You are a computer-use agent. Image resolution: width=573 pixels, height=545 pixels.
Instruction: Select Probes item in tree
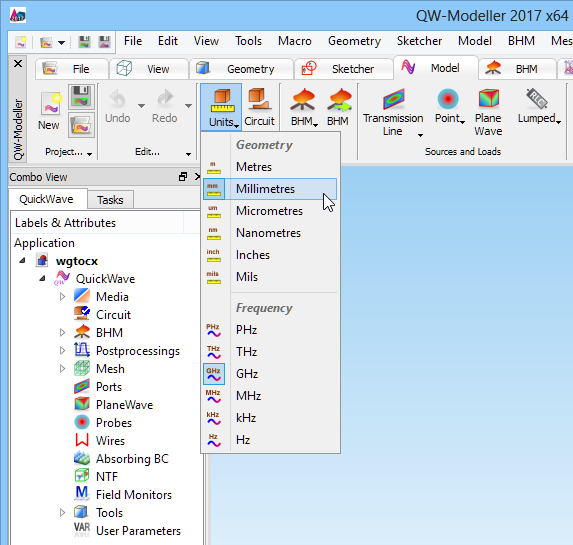(x=114, y=423)
